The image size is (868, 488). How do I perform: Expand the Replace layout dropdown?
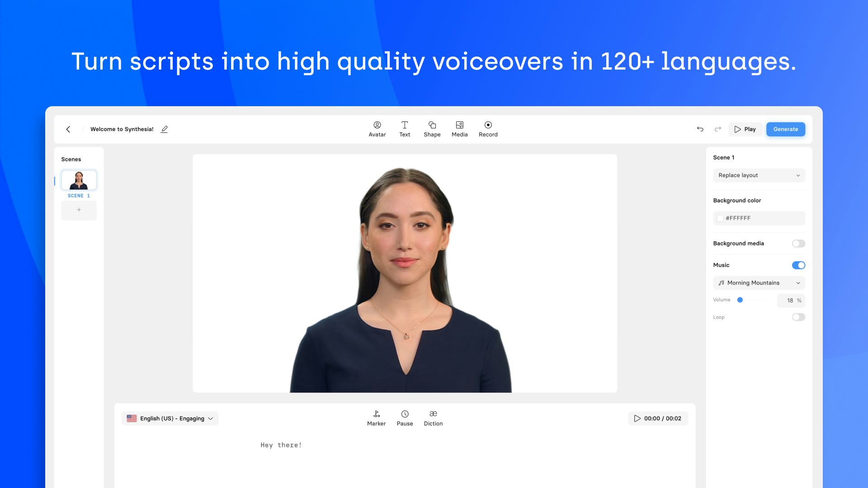(759, 175)
